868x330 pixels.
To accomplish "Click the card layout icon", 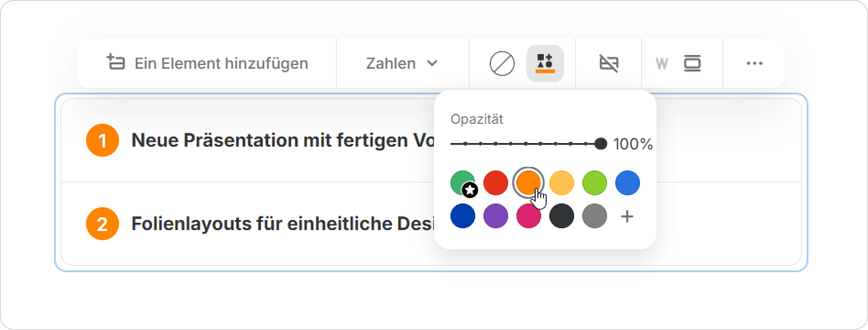I will tap(692, 63).
